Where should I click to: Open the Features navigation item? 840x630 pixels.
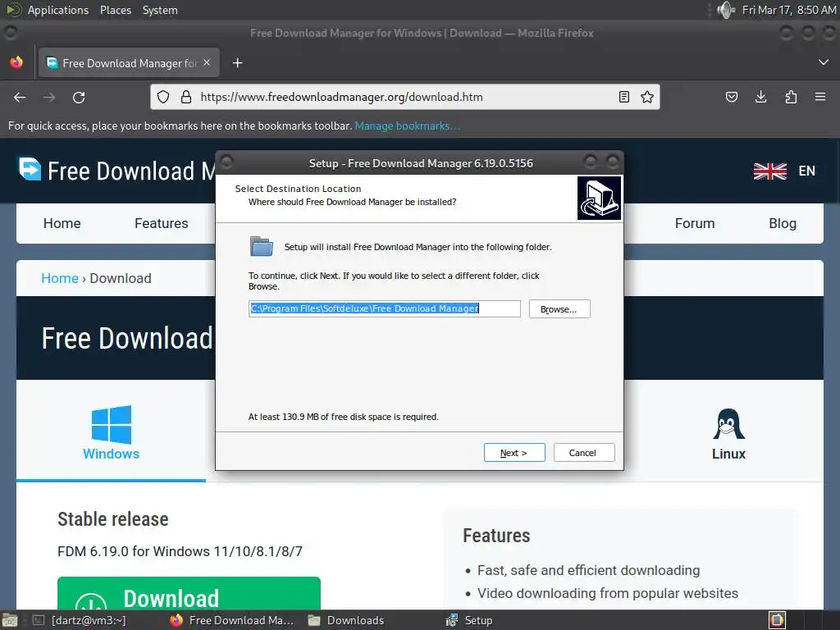click(162, 223)
